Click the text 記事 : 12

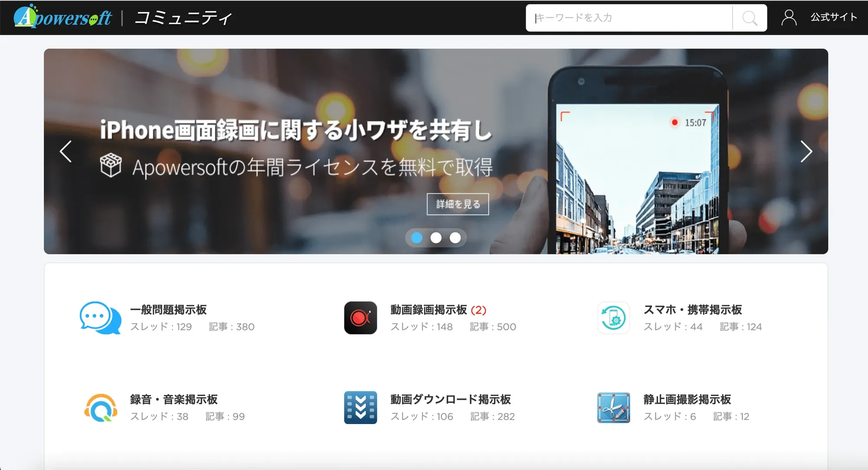[x=731, y=417]
